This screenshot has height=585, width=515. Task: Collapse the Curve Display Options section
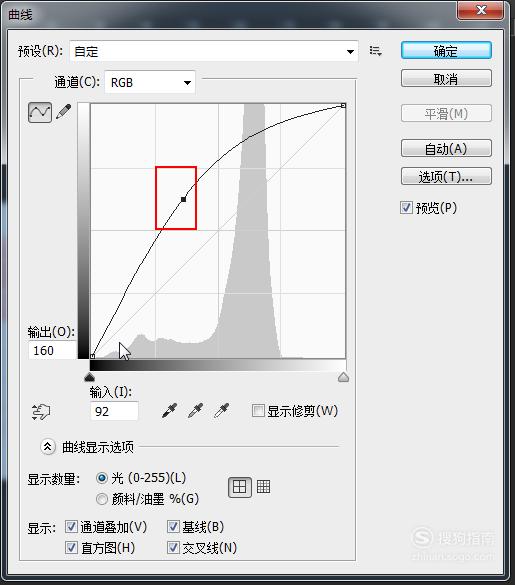[48, 446]
